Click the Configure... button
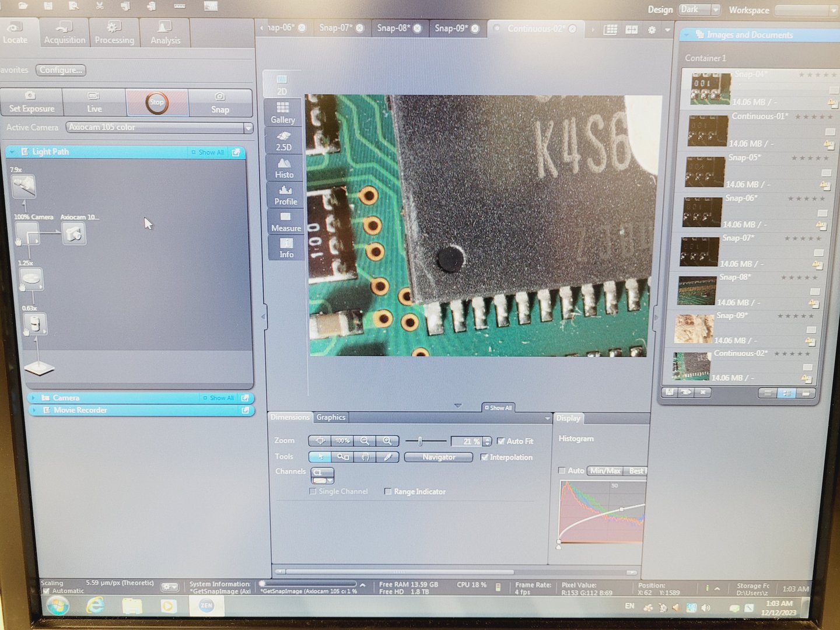 point(61,70)
